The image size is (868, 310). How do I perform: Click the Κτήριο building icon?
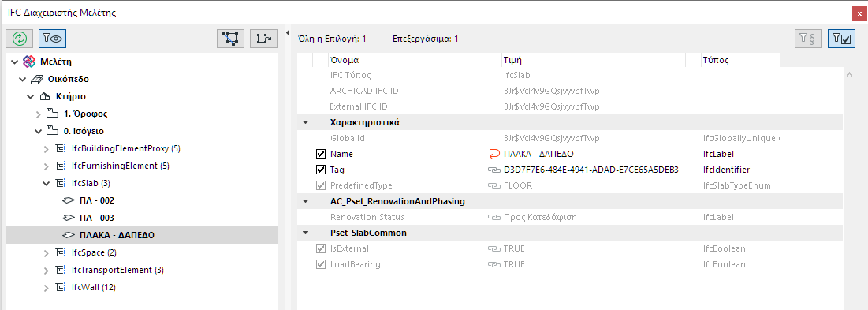pyautogui.click(x=46, y=96)
